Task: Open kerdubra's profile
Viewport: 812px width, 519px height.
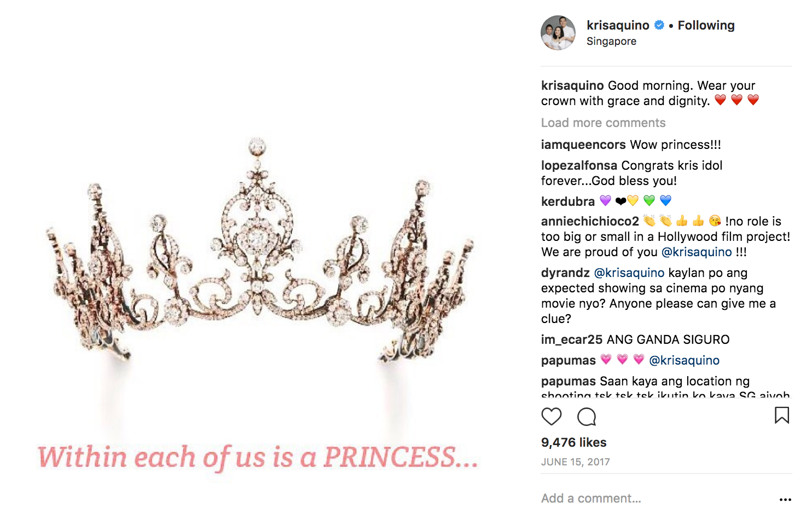Action: tap(567, 201)
